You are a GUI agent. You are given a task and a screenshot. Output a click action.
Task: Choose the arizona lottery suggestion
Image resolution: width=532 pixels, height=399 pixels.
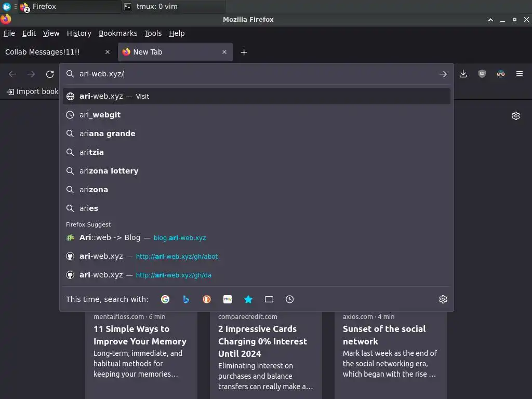coord(257,171)
